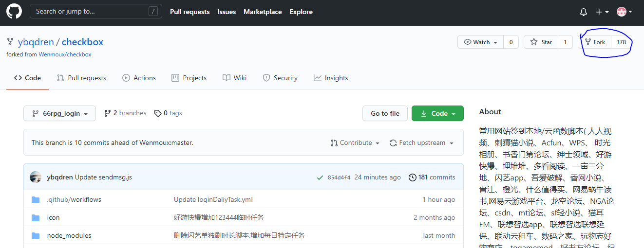
Task: Click the 1 hour ago timestamp
Action: click(439, 199)
